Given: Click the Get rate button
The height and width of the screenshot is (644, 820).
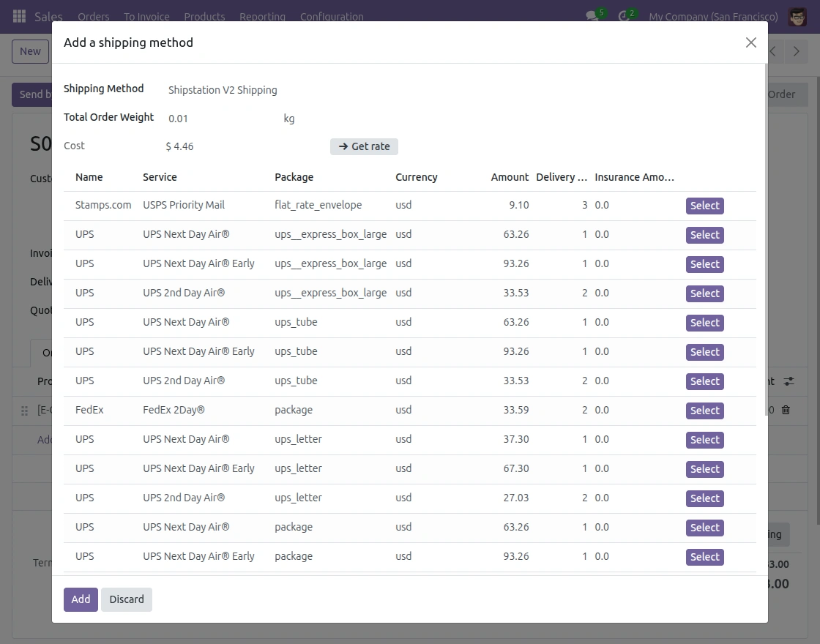Looking at the screenshot, I should tap(364, 146).
